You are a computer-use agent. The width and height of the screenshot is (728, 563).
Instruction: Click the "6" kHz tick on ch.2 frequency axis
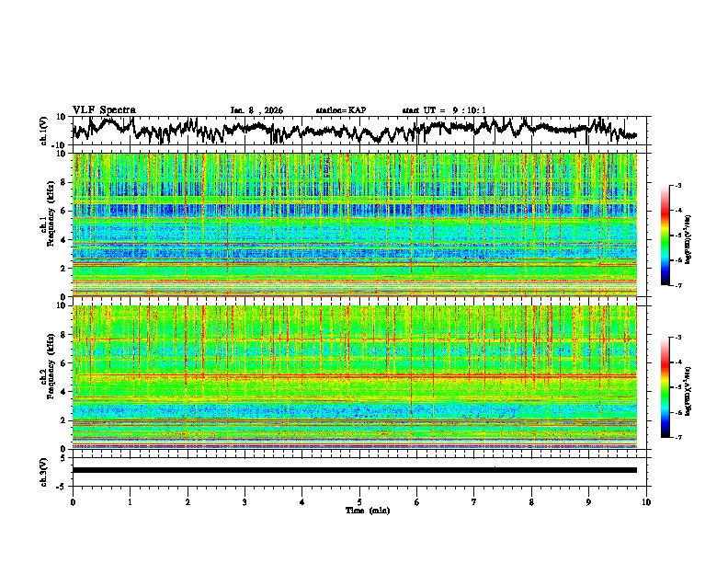pyautogui.click(x=64, y=363)
